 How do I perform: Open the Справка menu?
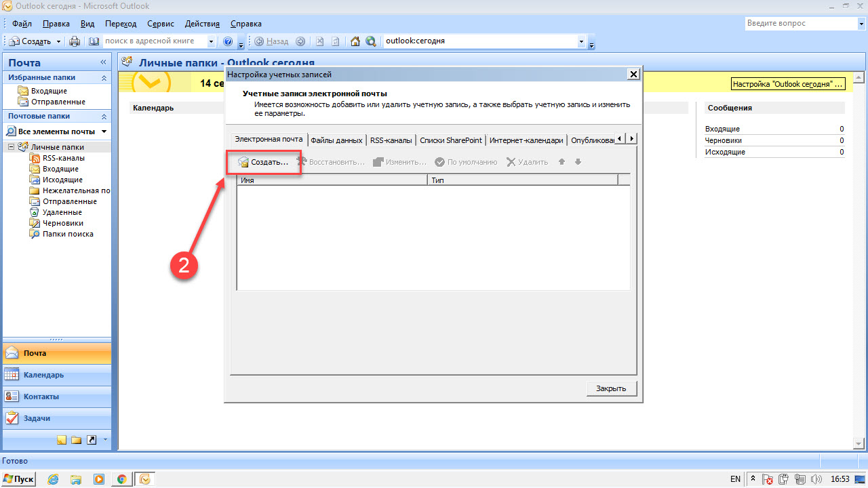pos(245,24)
